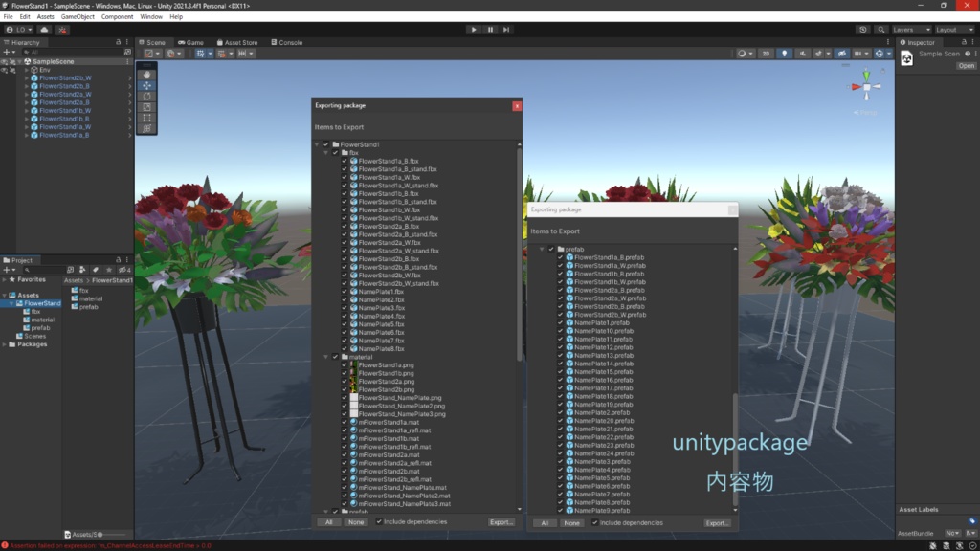Screen dimensions: 980x551
Task: Expand Favorites in Project panel
Action: tap(5, 280)
